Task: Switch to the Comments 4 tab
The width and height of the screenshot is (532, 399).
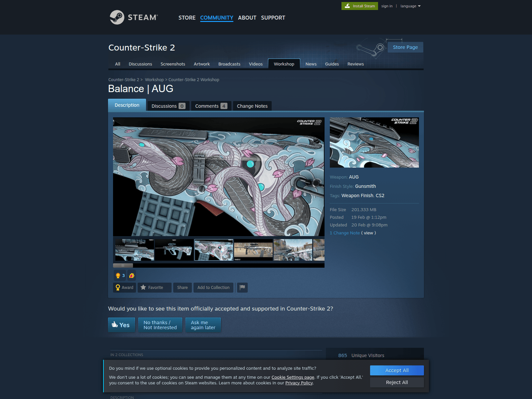Action: 211,106
